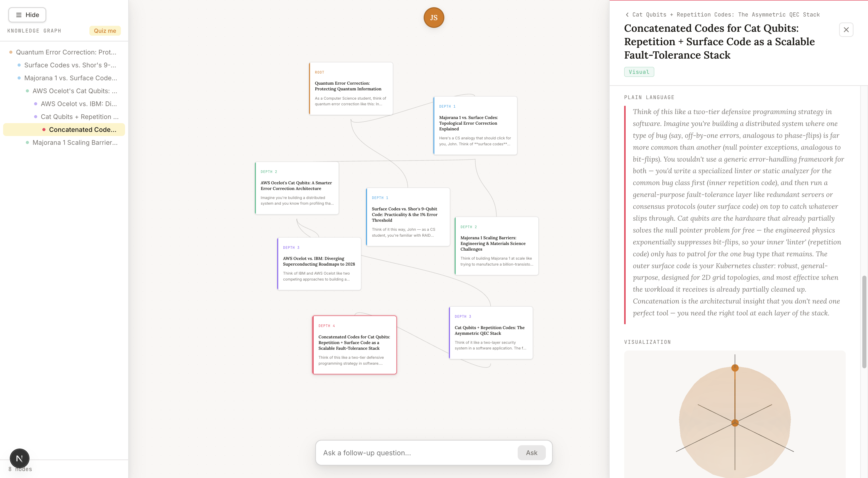Start a quiz with Quiz me

click(105, 31)
